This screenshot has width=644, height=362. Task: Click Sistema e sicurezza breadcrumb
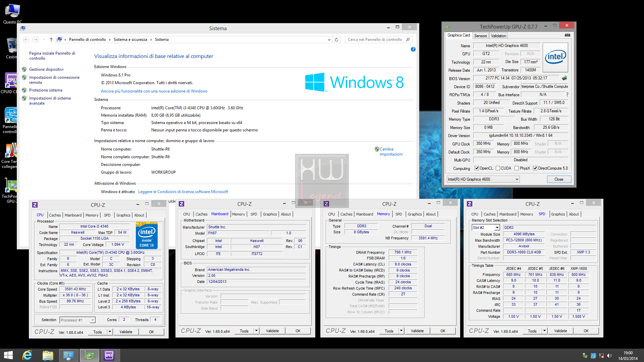click(x=130, y=40)
